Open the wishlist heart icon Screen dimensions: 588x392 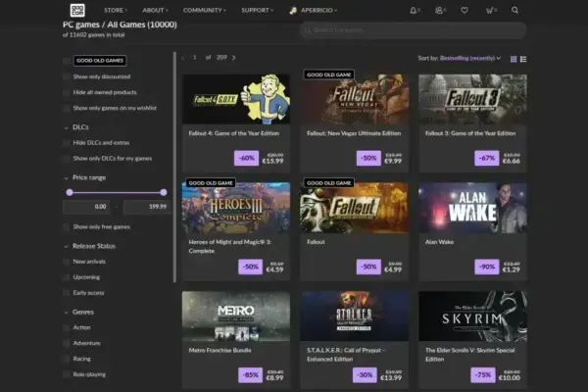(465, 10)
